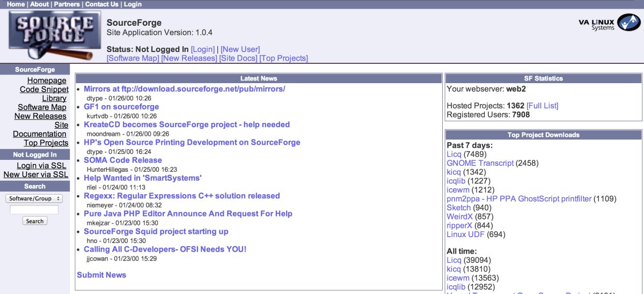Image resolution: width=644 pixels, height=294 pixels.
Task: Click the SourceForge logo image
Action: click(x=55, y=36)
